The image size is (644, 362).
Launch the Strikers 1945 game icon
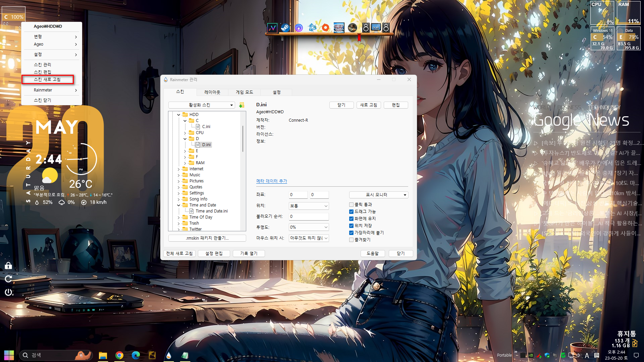pyautogui.click(x=339, y=28)
